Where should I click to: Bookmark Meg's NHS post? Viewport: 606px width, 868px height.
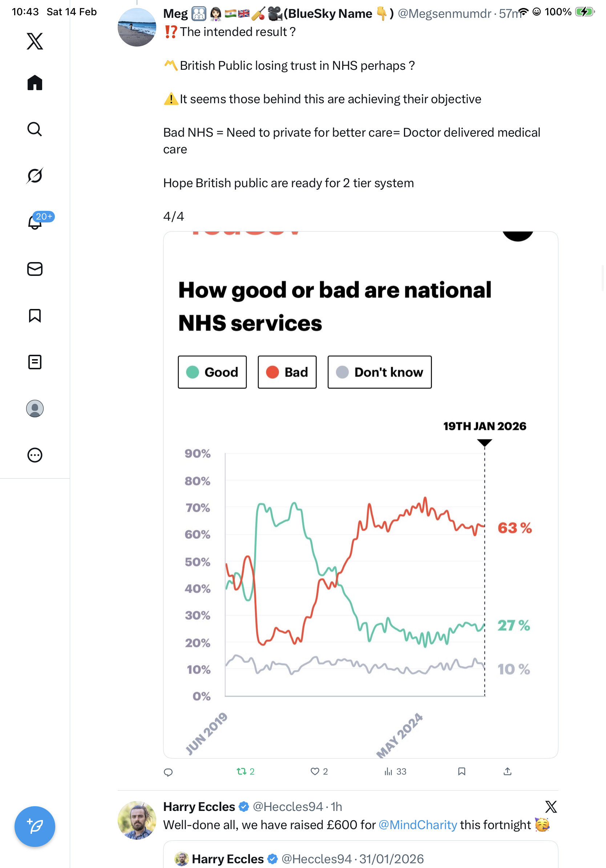(461, 772)
